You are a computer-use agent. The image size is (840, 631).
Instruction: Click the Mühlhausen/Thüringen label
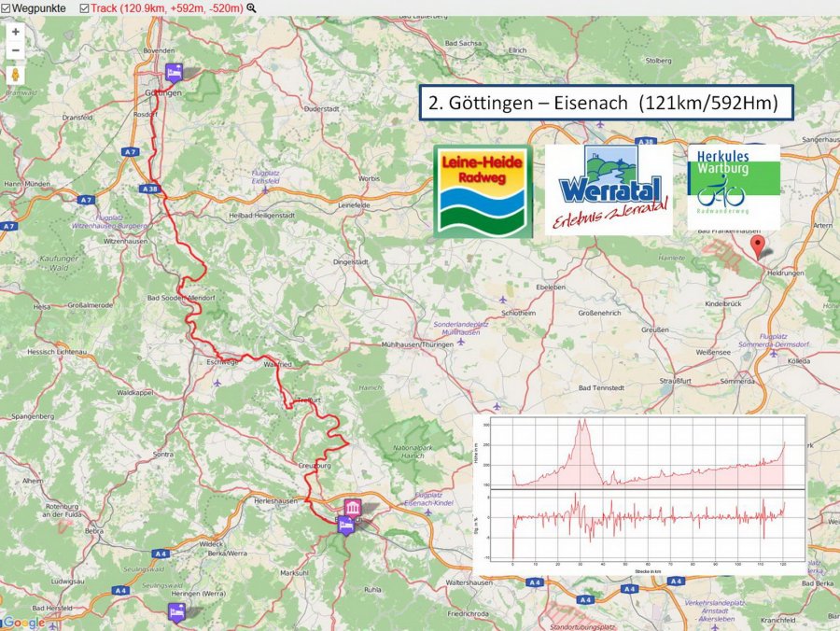[417, 344]
